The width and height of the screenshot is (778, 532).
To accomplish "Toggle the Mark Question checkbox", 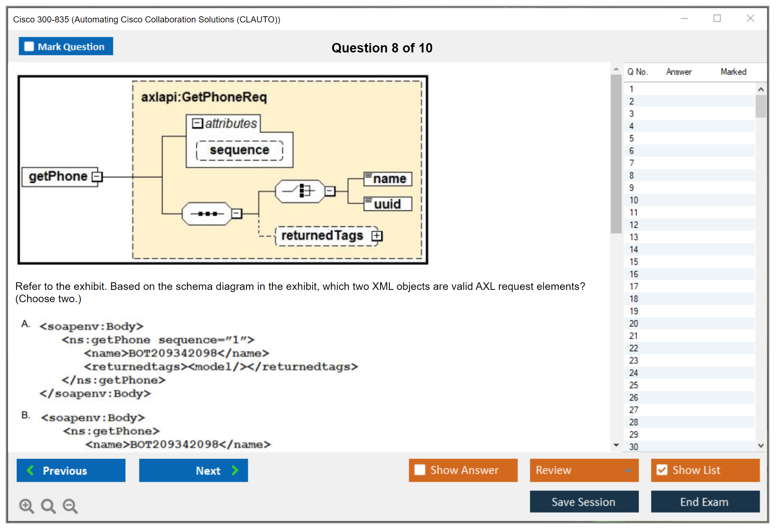I will [29, 47].
